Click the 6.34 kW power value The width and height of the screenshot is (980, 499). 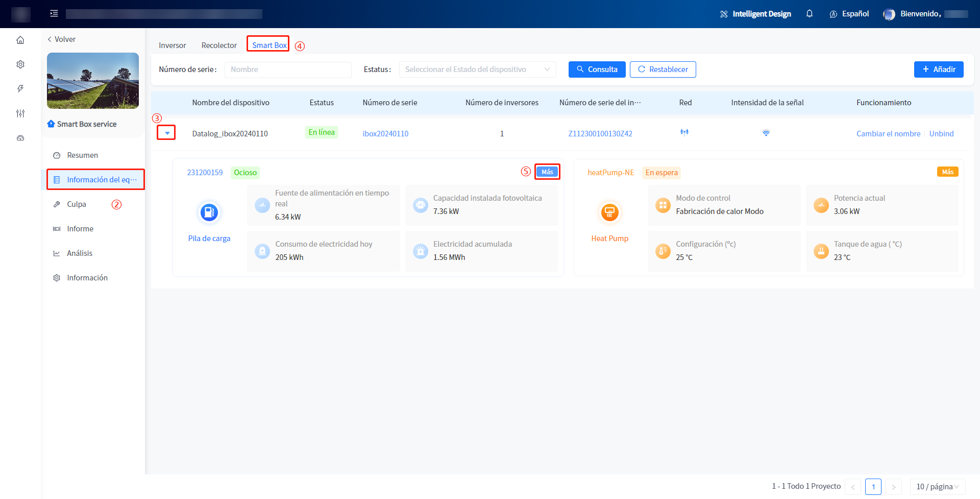click(x=288, y=217)
